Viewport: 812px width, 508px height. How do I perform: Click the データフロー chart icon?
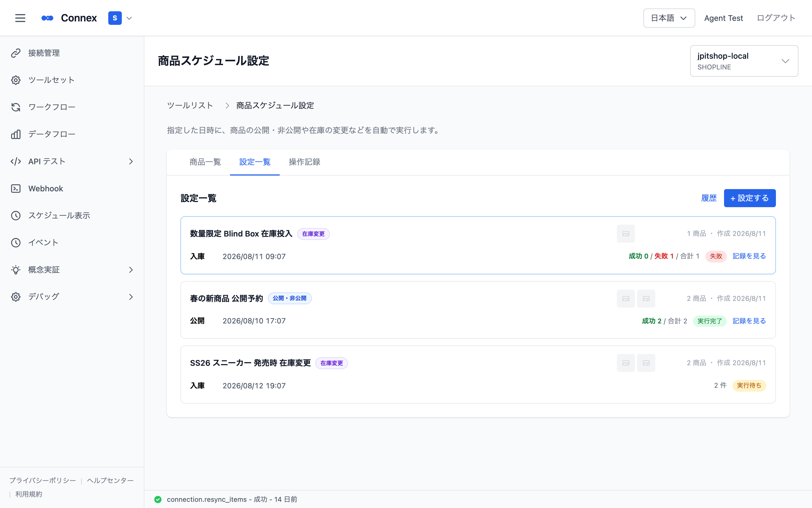(x=16, y=134)
